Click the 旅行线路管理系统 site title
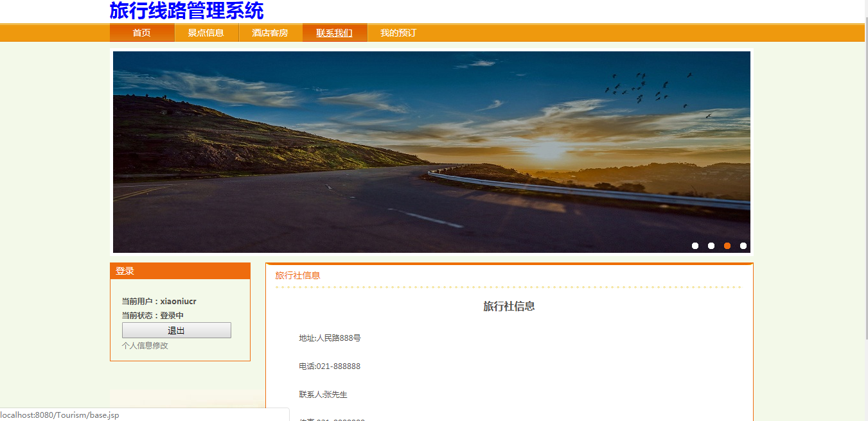Image resolution: width=868 pixels, height=421 pixels. 186,11
